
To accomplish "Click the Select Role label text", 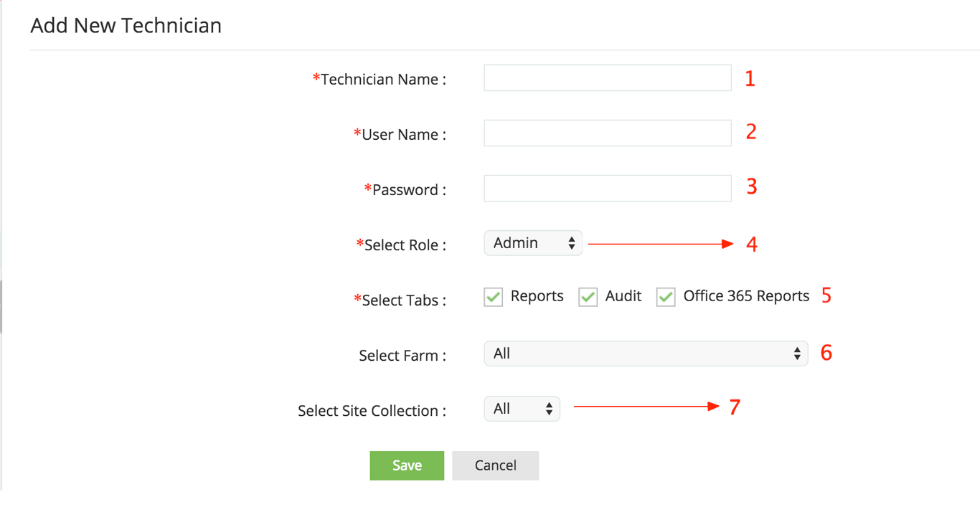I will coord(405,245).
